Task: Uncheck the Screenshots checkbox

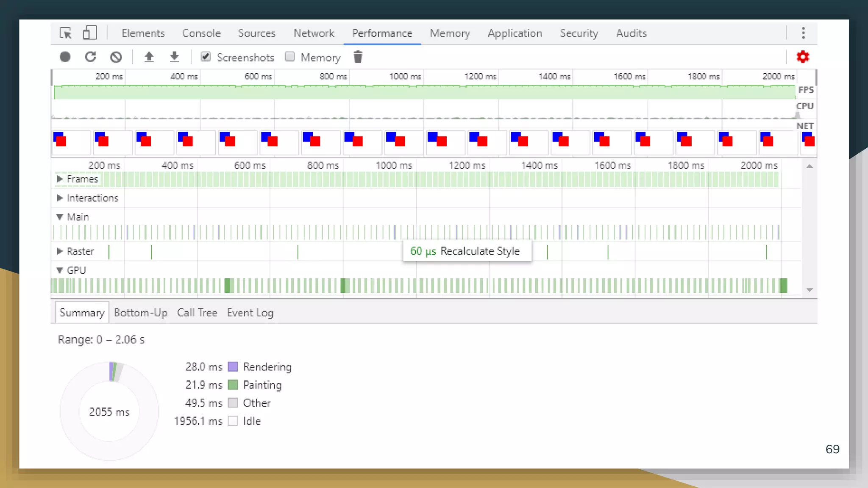Action: point(206,57)
